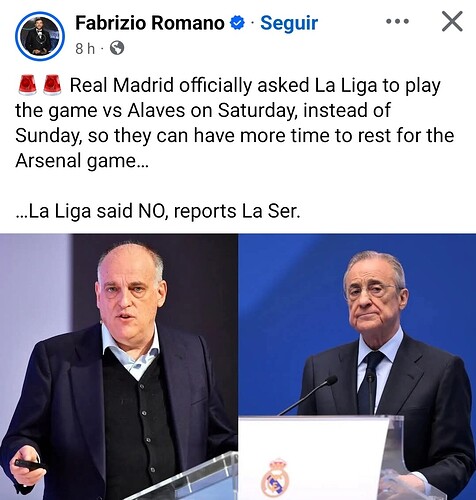The width and height of the screenshot is (476, 500).
Task: Click the 8 h timestamp
Action: 85,49
